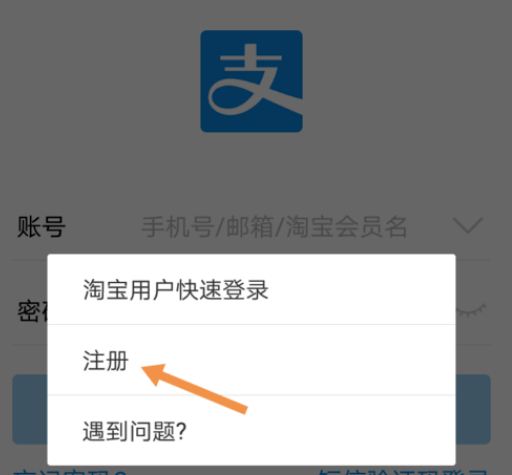Click the partially hidden 密码 label
512x475 pixels.
(32, 311)
